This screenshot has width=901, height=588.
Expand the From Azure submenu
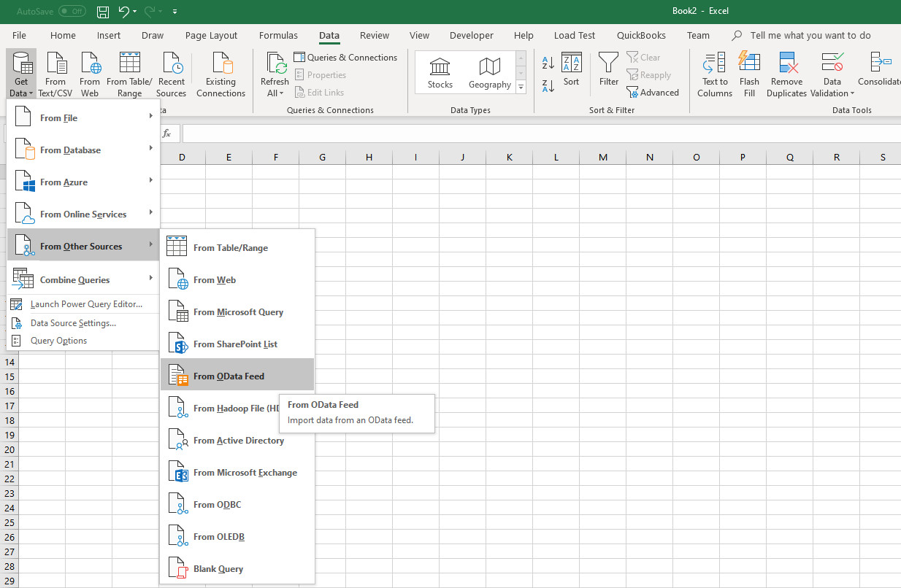(x=83, y=182)
